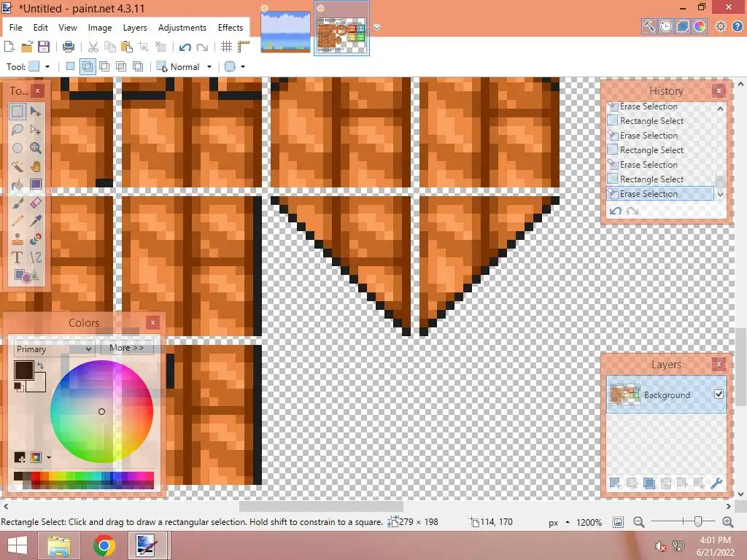Screen dimensions: 747x560
Task: Open the Edit menu
Action: click(41, 28)
